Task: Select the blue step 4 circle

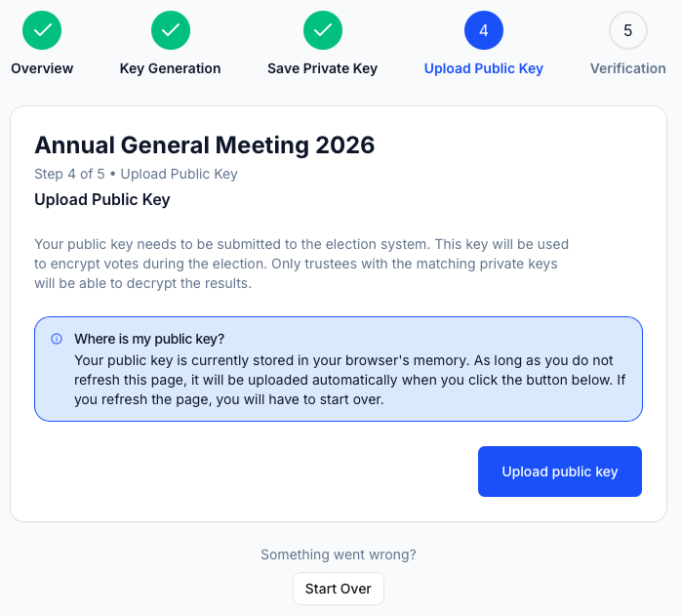Action: (484, 30)
